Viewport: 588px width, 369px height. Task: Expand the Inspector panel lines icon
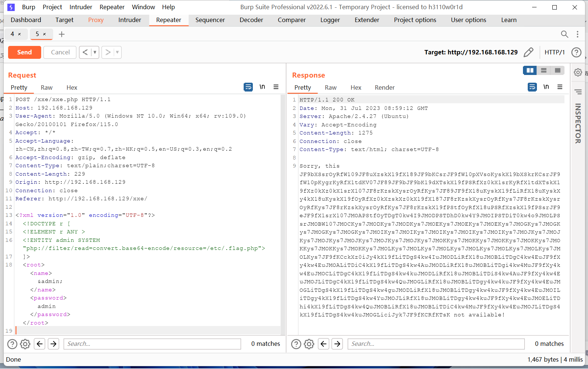(578, 92)
